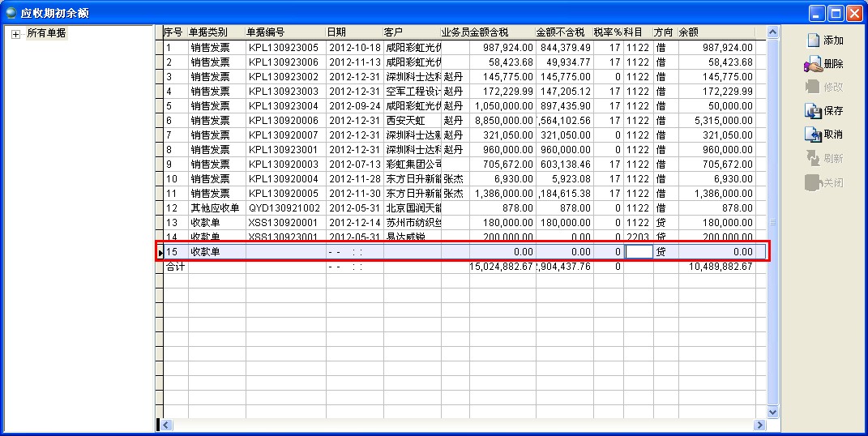Click the 取消 (Cancel) icon button
The width and height of the screenshot is (868, 436).
[813, 135]
